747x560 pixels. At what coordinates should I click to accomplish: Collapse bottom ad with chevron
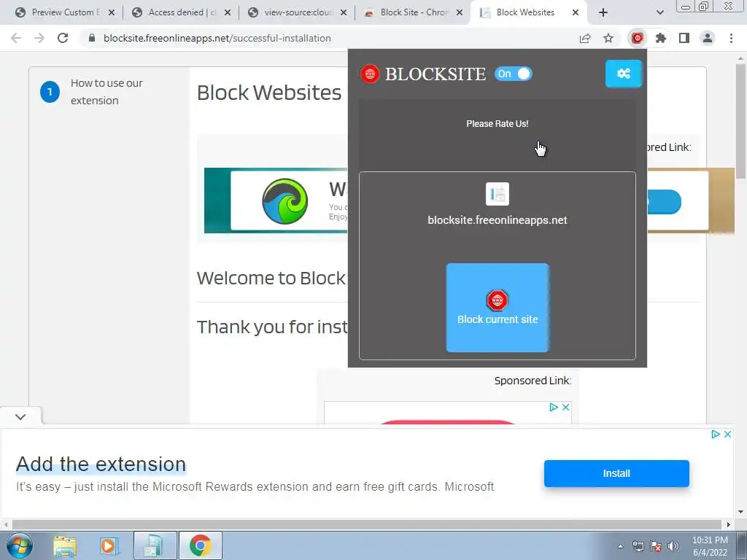20,416
